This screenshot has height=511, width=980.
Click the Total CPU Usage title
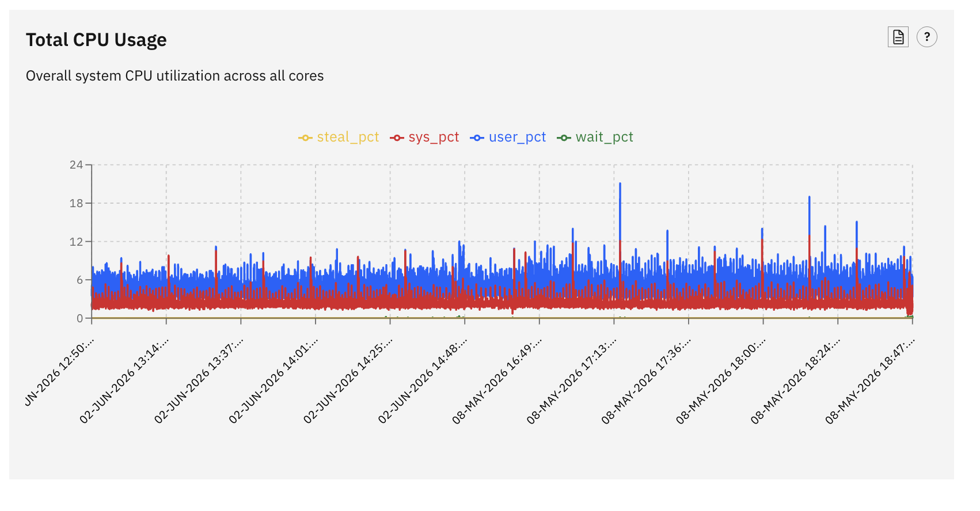tap(96, 40)
